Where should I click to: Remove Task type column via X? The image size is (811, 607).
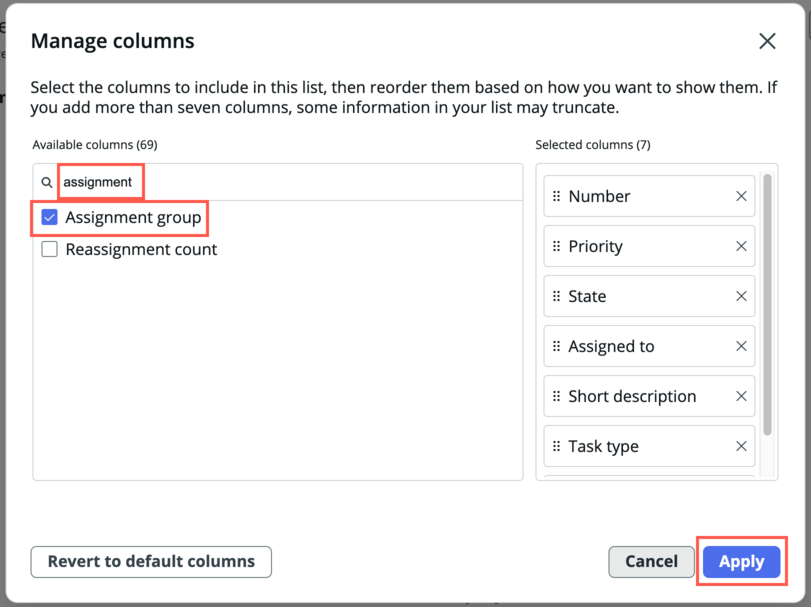pos(741,446)
